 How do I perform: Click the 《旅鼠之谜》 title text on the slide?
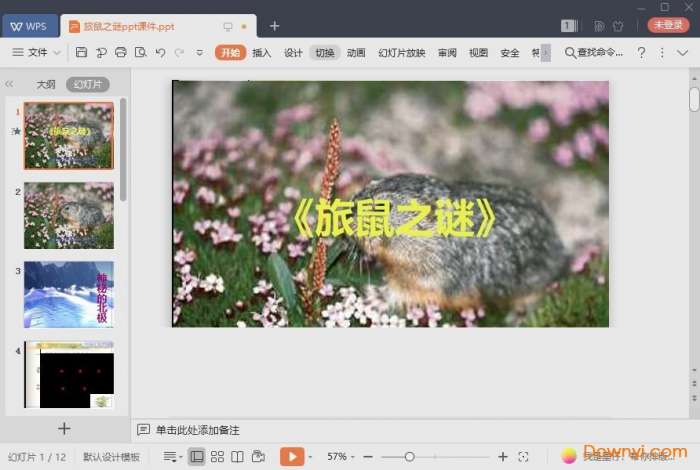click(x=395, y=218)
